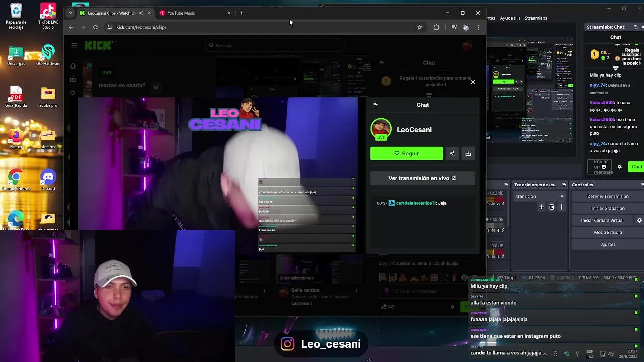Start Iniciar Cámara Virtual in Streamlabs
The width and height of the screenshot is (644, 362).
pos(602,220)
